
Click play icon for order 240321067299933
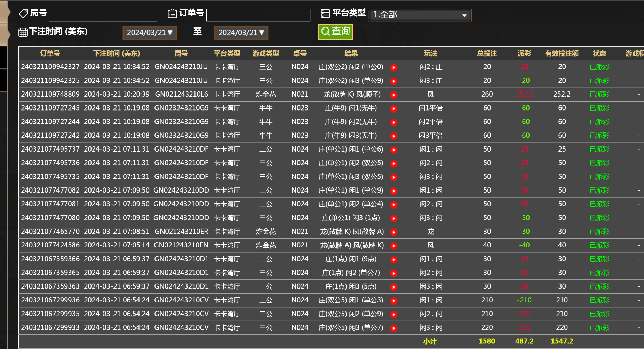(393, 328)
